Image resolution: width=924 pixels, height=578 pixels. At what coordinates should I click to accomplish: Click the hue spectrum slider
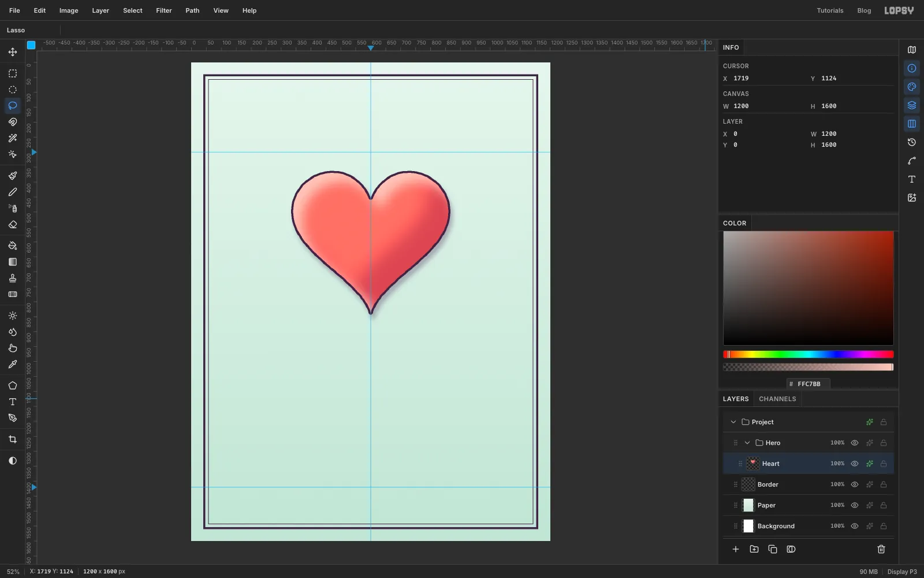(808, 354)
